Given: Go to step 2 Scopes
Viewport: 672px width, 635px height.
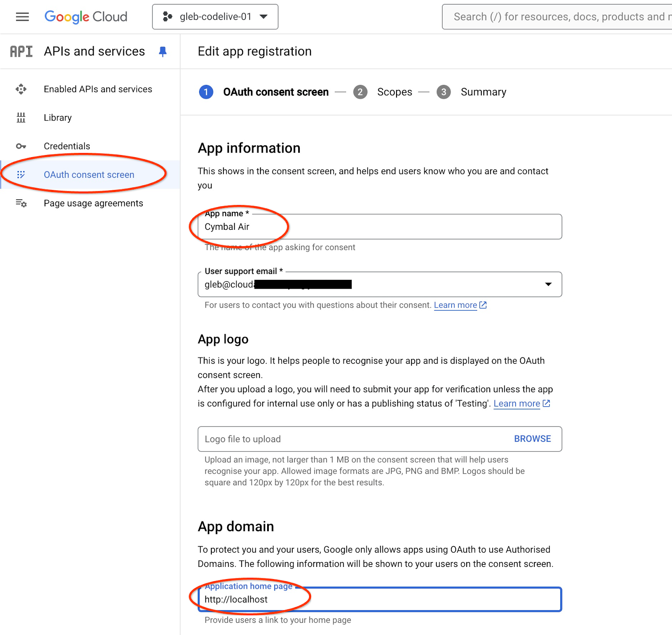Looking at the screenshot, I should click(394, 92).
